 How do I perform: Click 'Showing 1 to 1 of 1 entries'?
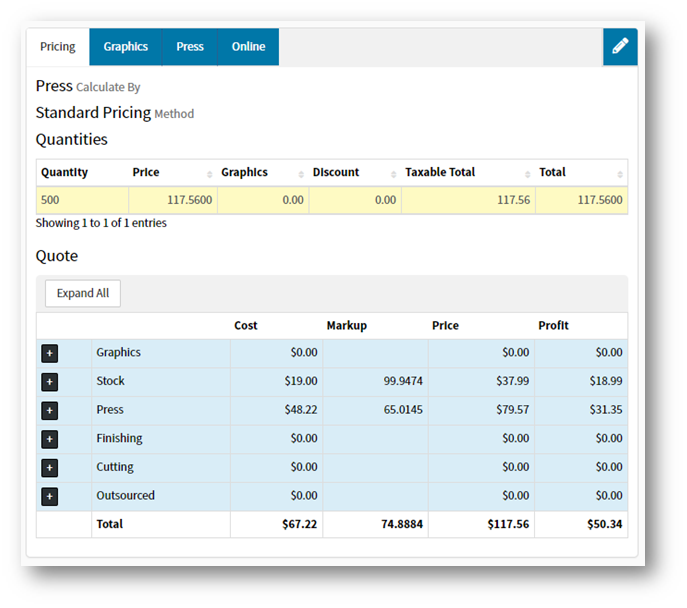click(x=101, y=223)
